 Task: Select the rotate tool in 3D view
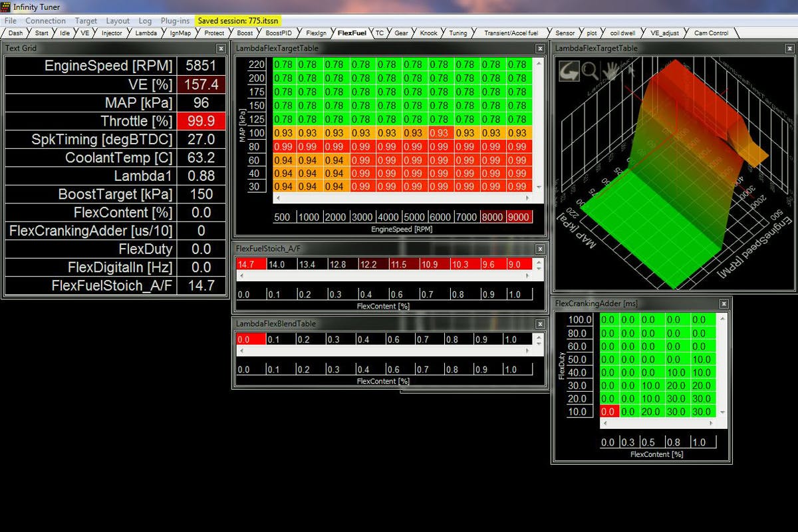(x=569, y=71)
